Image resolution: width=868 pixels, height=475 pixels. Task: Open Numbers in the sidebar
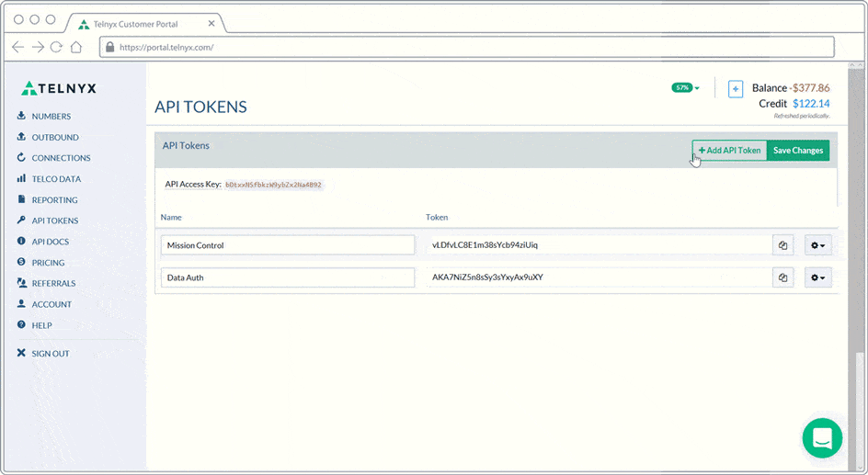click(x=51, y=116)
